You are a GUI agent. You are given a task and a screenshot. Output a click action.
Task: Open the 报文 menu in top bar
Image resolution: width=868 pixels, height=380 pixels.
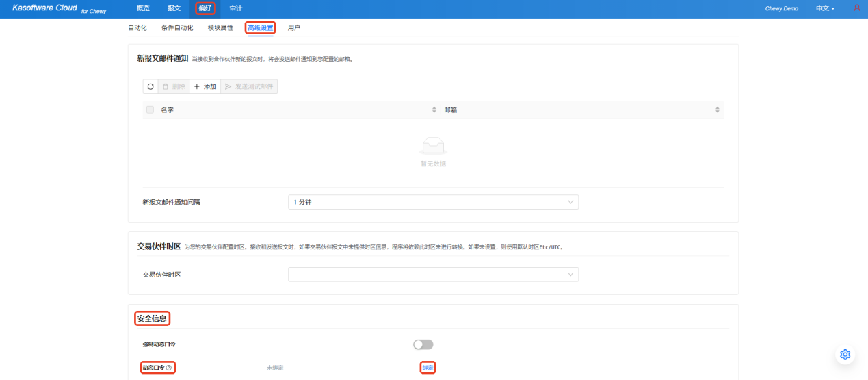pyautogui.click(x=174, y=9)
